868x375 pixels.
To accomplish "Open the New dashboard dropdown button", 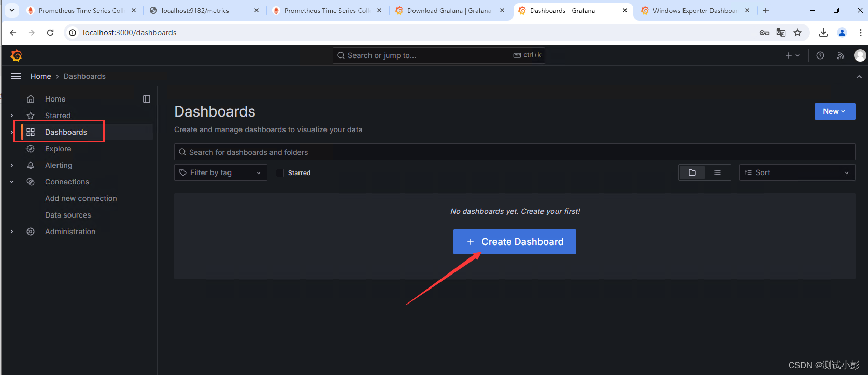I will pyautogui.click(x=835, y=111).
